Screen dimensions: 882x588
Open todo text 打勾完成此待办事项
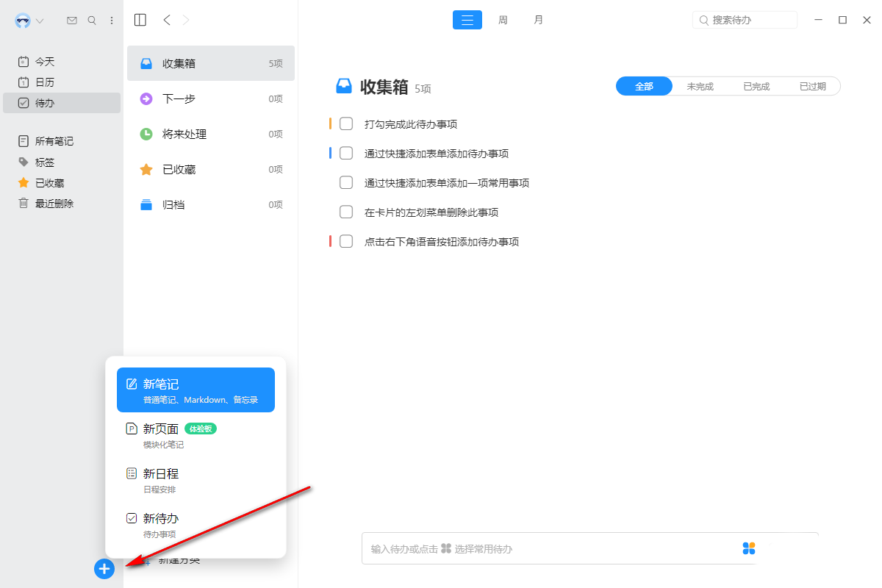point(411,124)
